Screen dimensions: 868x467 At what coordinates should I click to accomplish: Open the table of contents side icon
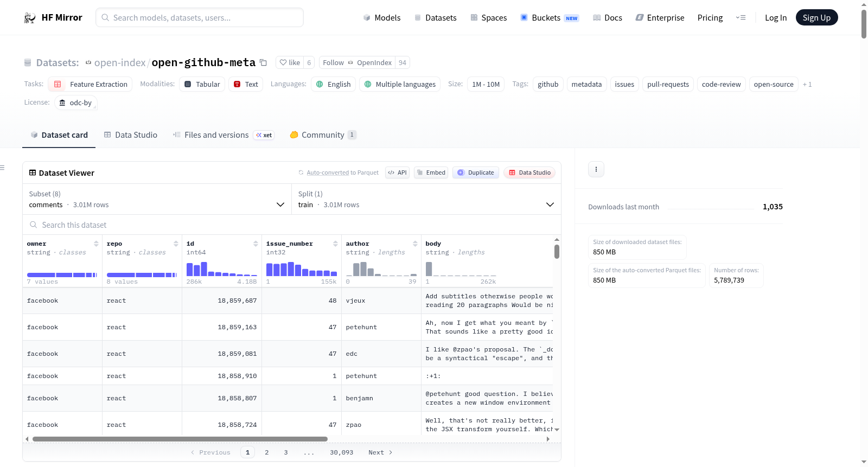2,168
